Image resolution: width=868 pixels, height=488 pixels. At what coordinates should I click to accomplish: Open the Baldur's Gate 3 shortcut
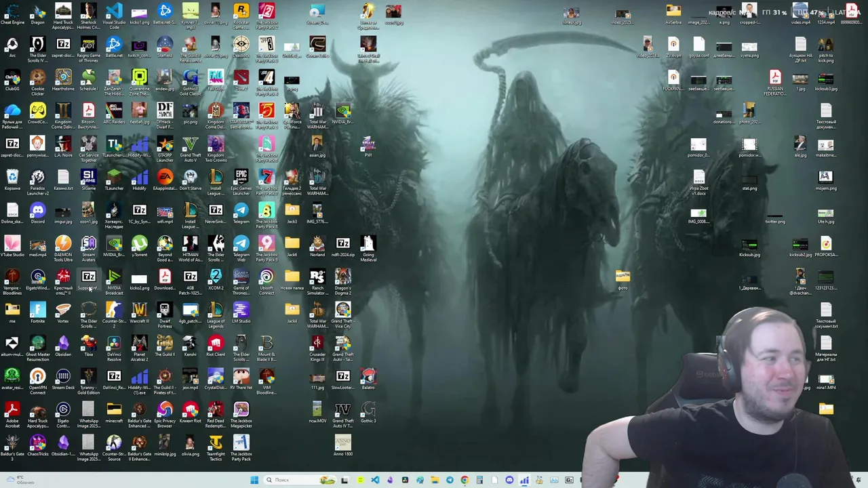[x=12, y=443]
